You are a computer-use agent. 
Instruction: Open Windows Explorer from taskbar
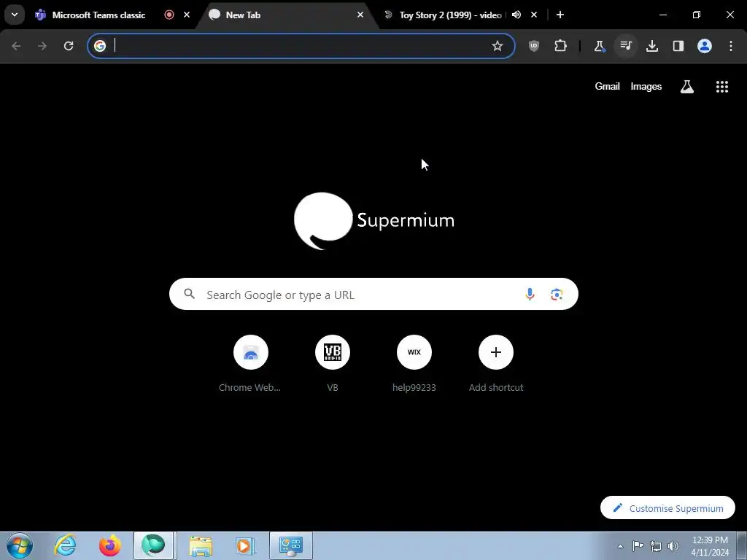(x=201, y=545)
